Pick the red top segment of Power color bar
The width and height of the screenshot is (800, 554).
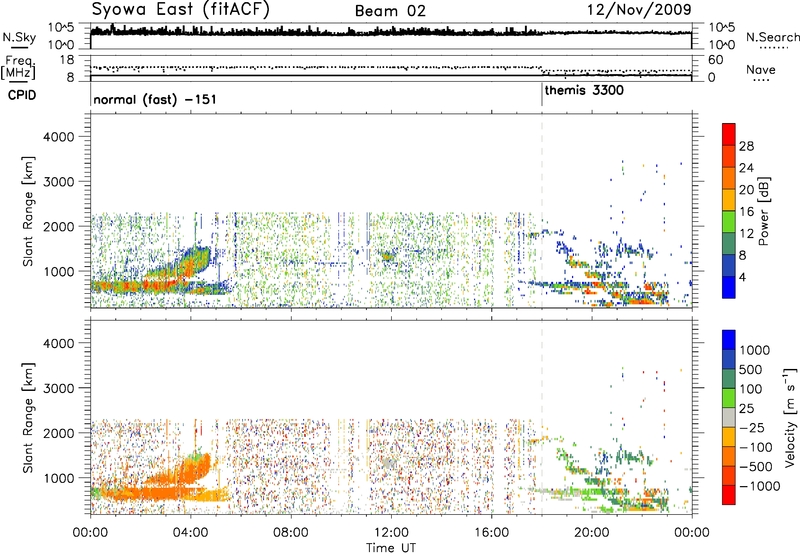[729, 134]
